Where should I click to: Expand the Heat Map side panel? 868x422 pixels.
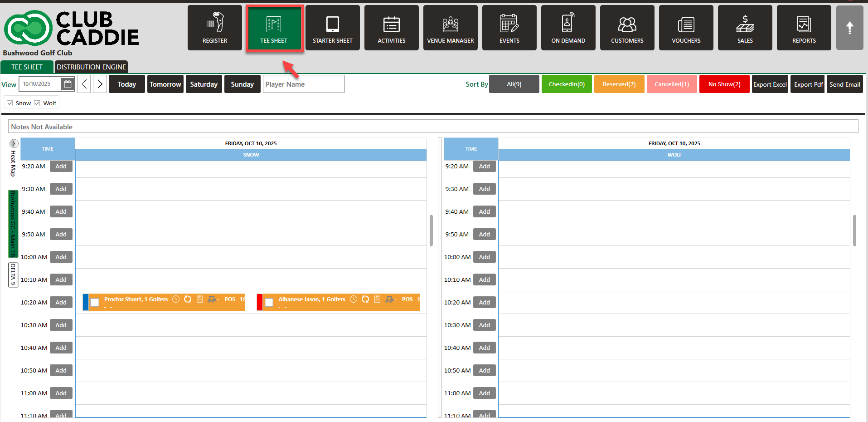[x=14, y=143]
